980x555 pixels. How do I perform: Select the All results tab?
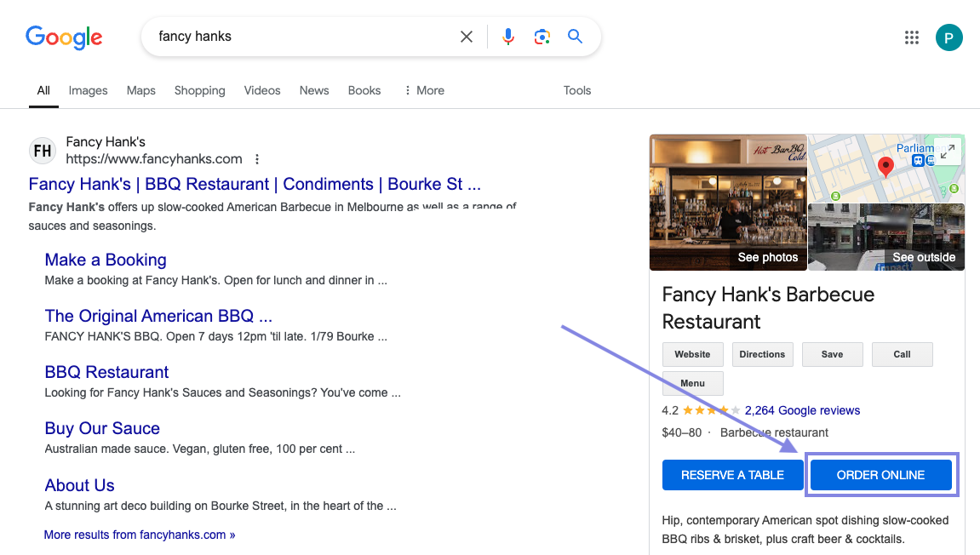(43, 90)
